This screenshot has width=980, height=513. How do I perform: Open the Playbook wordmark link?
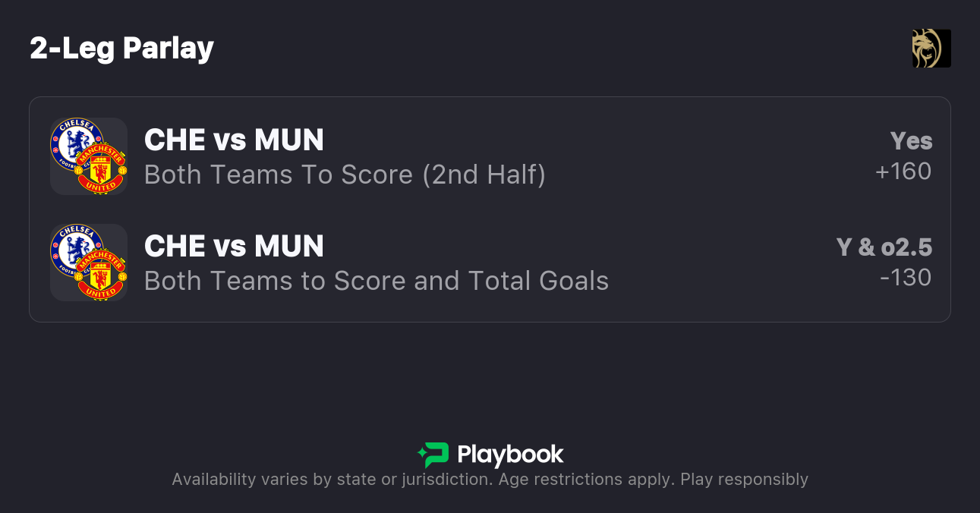click(510, 455)
